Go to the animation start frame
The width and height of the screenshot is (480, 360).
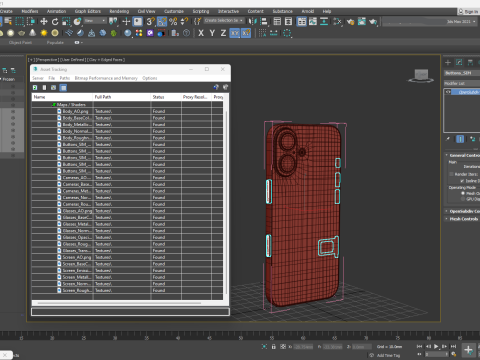pos(420,347)
